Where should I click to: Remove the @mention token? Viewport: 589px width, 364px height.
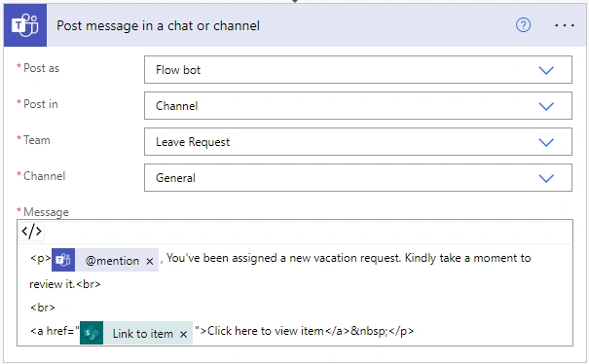coord(150,261)
